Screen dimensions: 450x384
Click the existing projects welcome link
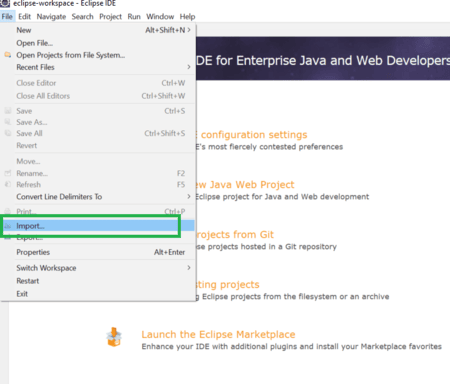pos(228,285)
